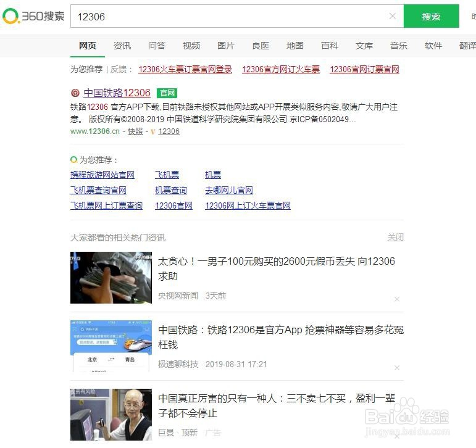Clear the search box with the X icon
Viewport: 476px width, 448px height.
(393, 16)
